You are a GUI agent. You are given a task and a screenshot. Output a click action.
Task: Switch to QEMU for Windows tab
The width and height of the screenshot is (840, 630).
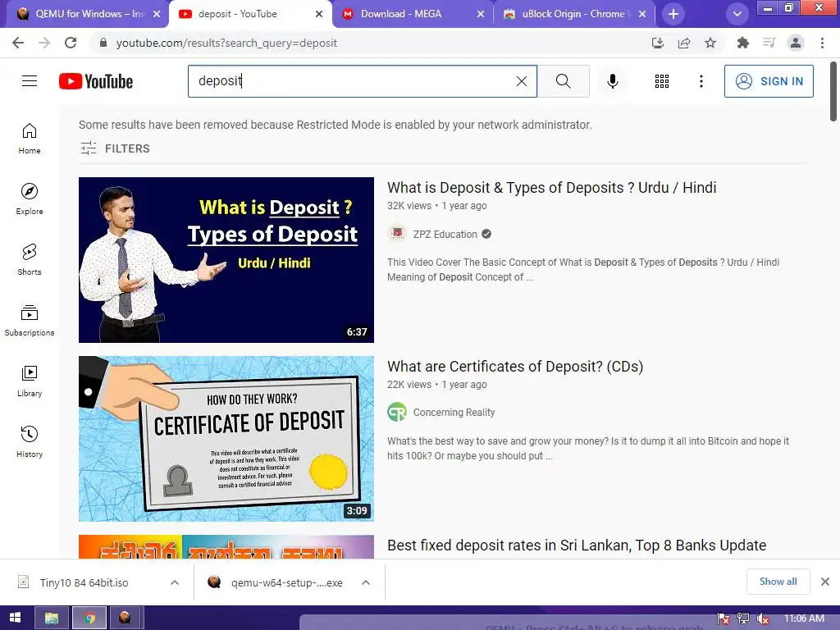coord(85,14)
